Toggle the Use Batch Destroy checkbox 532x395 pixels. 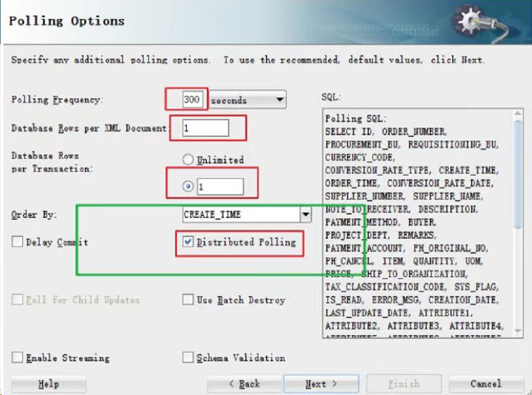[x=188, y=300]
